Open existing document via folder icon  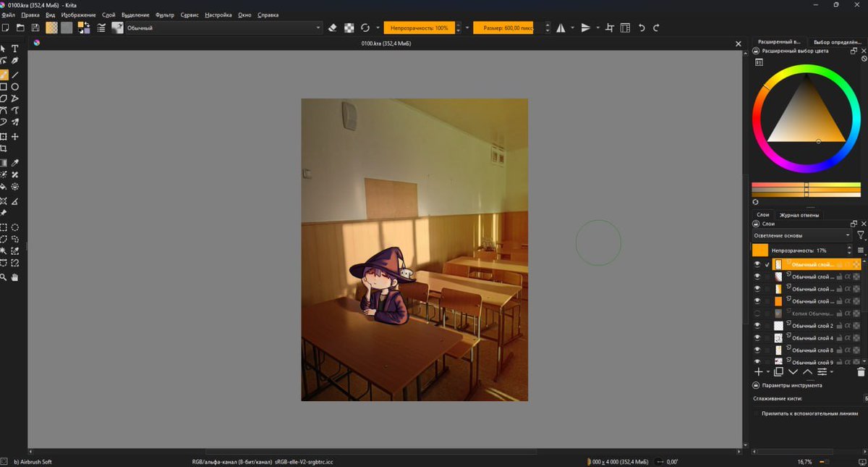(20, 28)
